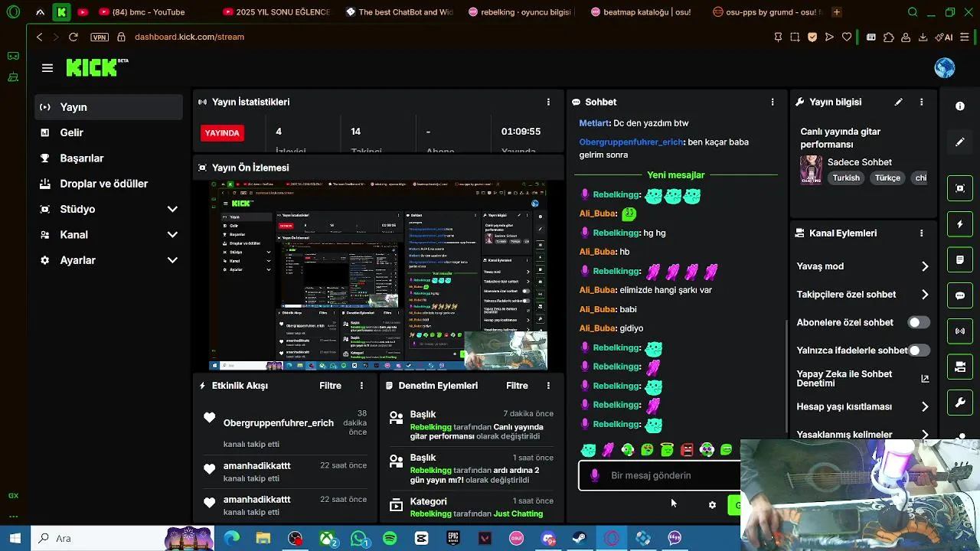Select Yayın in the sidebar
Image resolution: width=980 pixels, height=551 pixels.
pyautogui.click(x=109, y=107)
